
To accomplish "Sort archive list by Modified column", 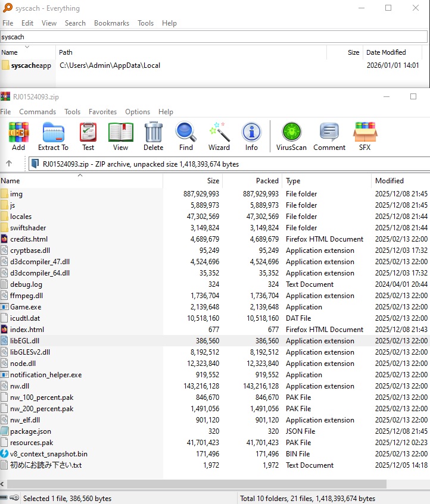I will tap(401, 181).
